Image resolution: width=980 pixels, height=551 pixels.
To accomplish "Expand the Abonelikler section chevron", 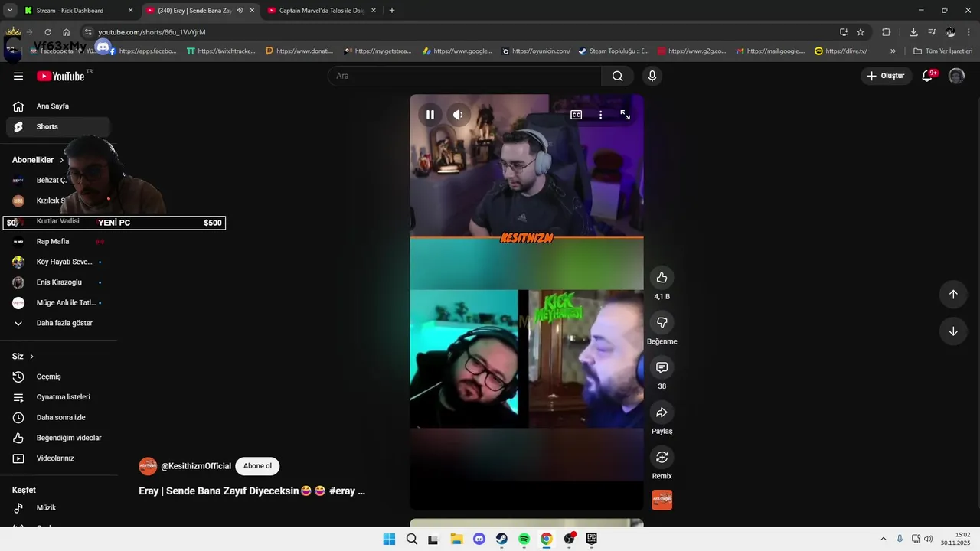I will point(62,160).
